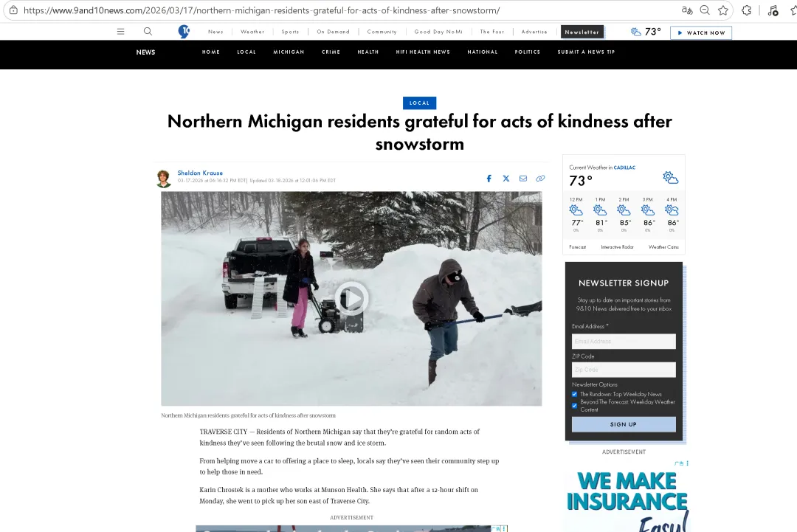The height and width of the screenshot is (532, 797).
Task: Open Sheldon Krause author link
Action: click(200, 173)
